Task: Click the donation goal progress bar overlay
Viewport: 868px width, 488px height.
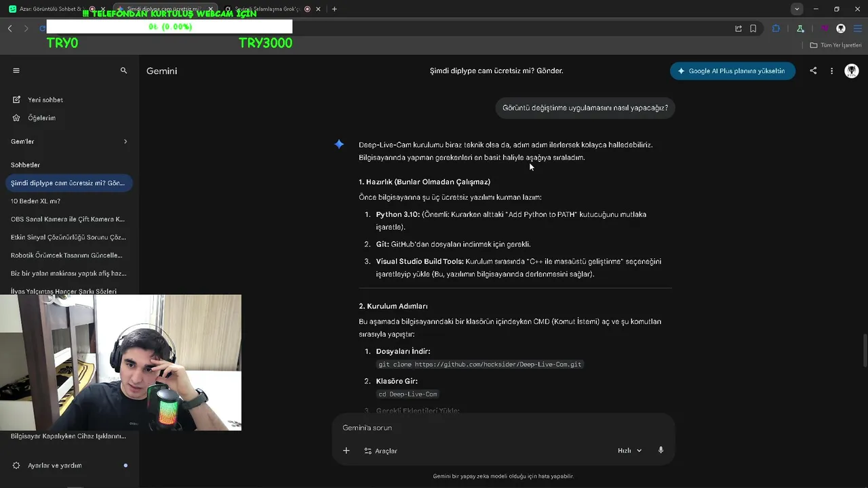Action: pos(170,26)
